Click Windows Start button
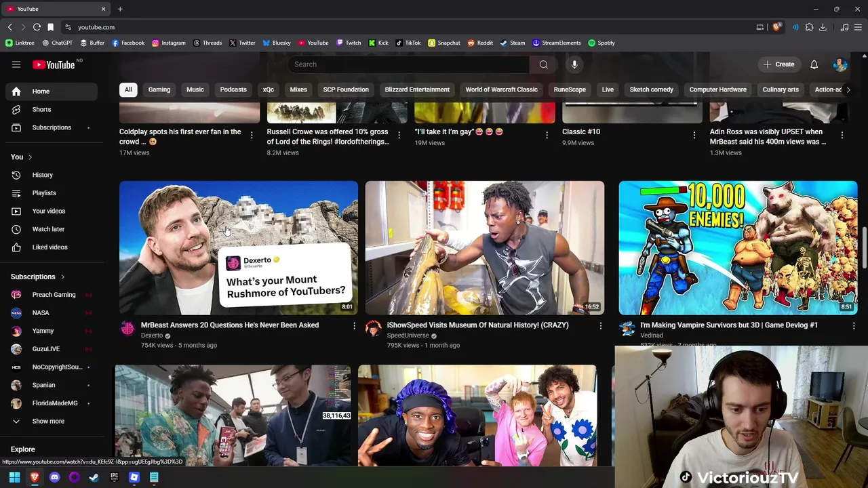This screenshot has height=488, width=868. pos(14,477)
